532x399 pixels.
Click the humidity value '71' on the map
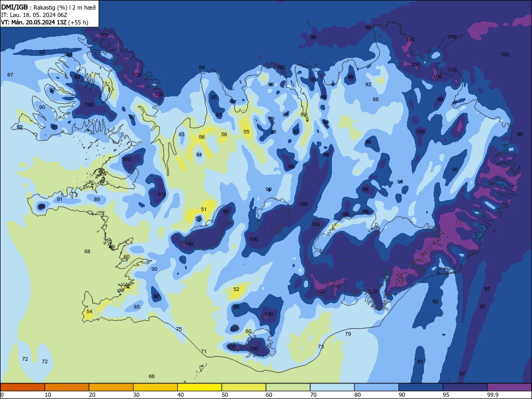[204, 351]
